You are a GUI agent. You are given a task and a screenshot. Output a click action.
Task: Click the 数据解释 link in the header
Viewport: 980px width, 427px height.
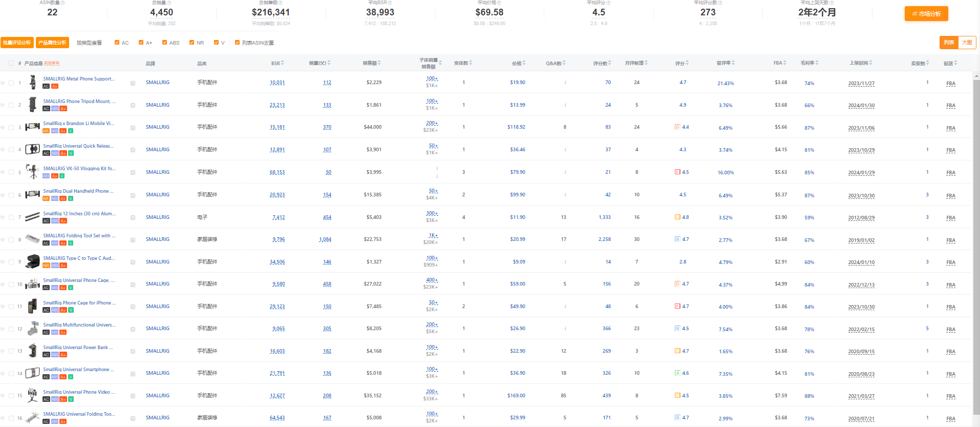tap(52, 63)
